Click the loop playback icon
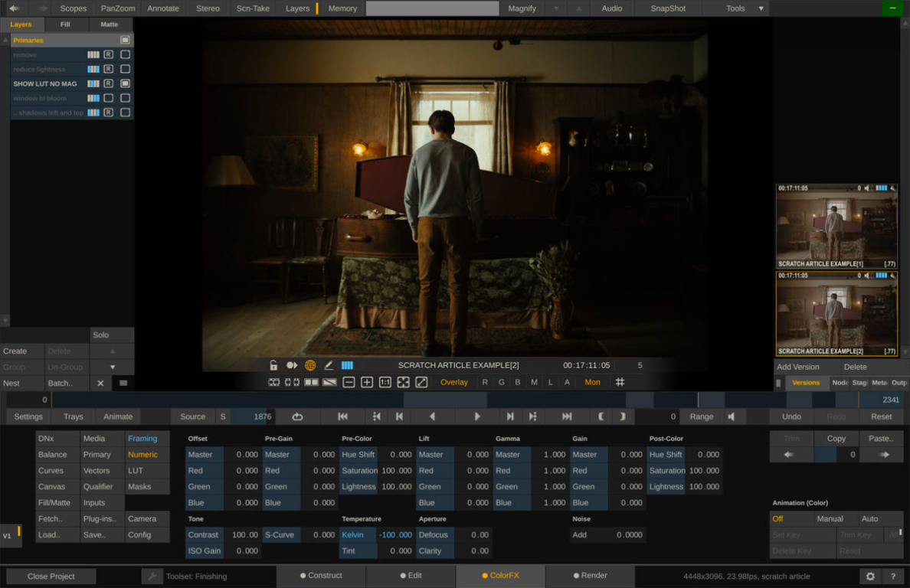The width and height of the screenshot is (910, 588). point(297,416)
